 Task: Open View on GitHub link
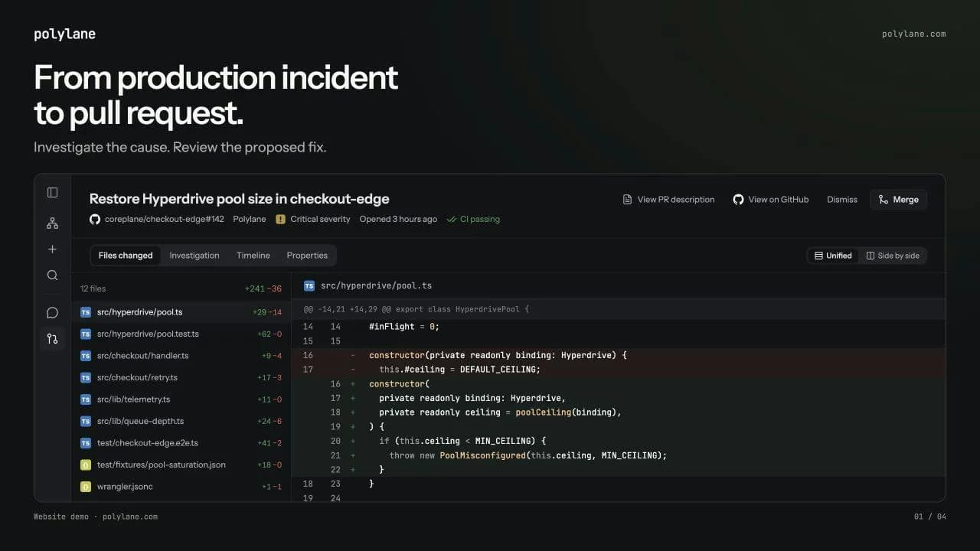(x=770, y=200)
